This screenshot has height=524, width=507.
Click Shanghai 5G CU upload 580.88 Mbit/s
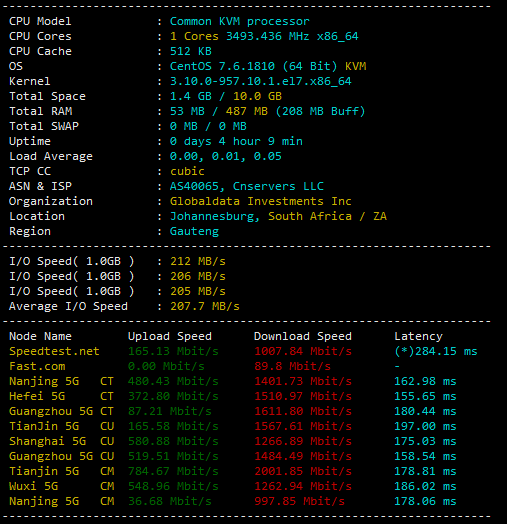point(173,441)
